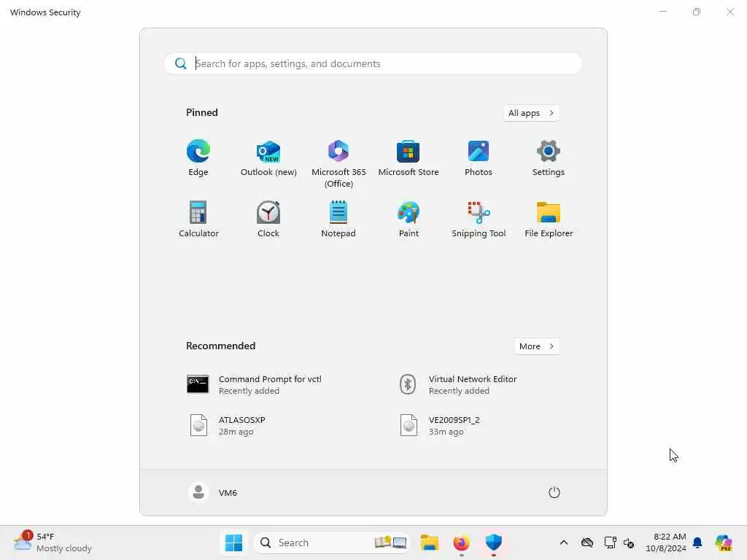Click the Windows Start button on taskbar
747x560 pixels.
click(233, 542)
